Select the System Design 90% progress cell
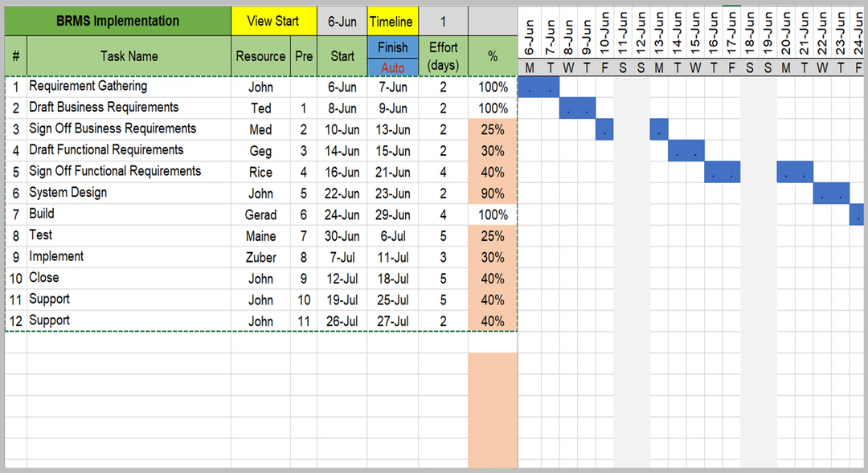 [x=493, y=194]
